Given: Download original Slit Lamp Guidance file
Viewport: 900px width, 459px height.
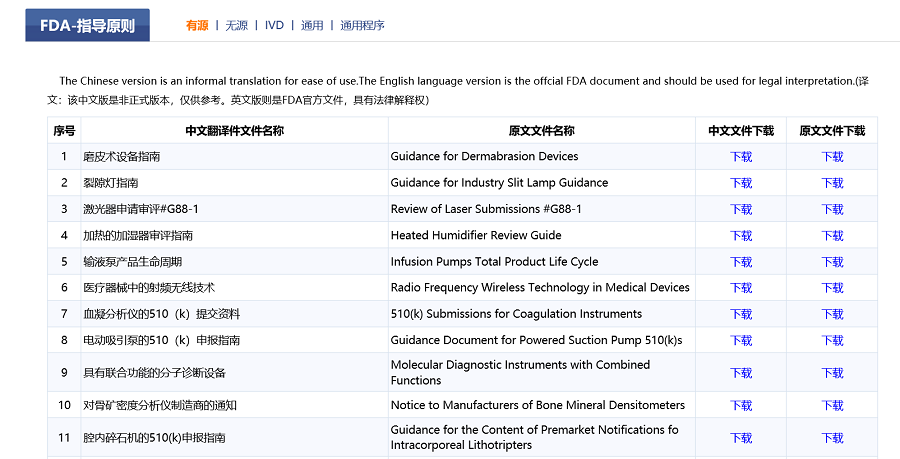Looking at the screenshot, I should [832, 183].
